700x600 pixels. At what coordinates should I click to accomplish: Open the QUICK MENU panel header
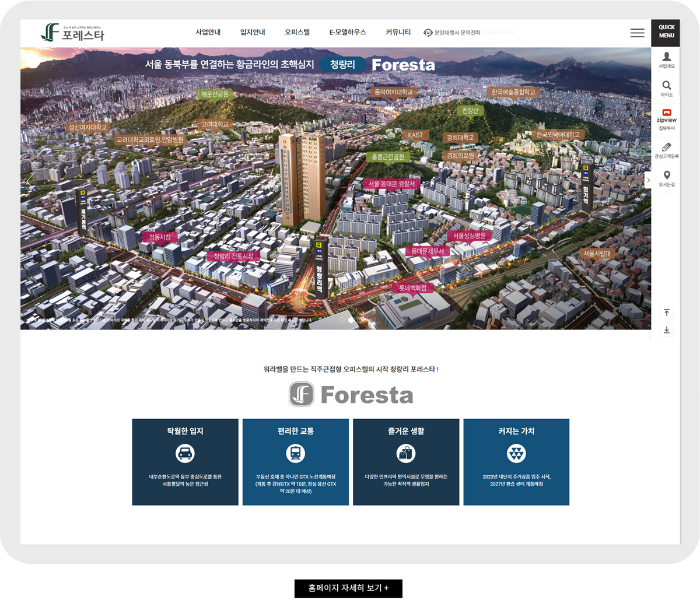(666, 31)
